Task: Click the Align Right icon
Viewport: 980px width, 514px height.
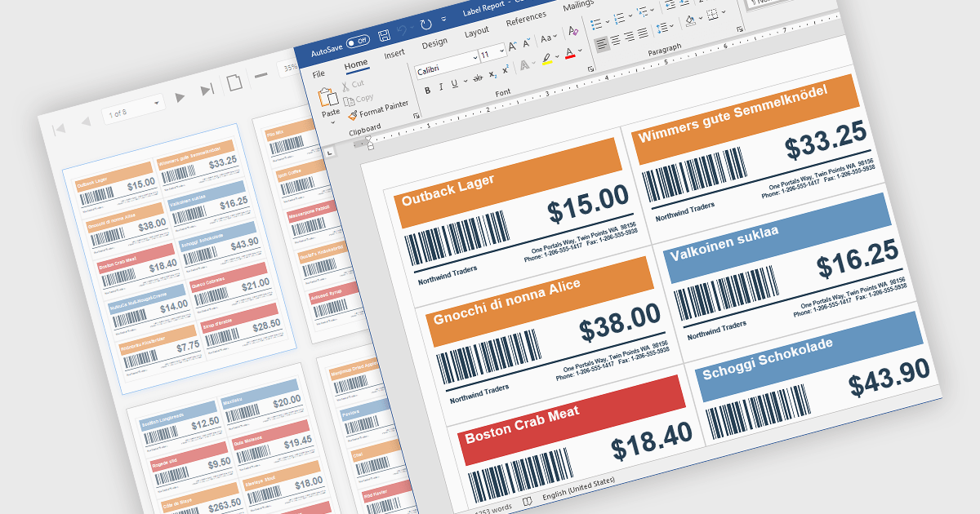Action: (x=630, y=36)
